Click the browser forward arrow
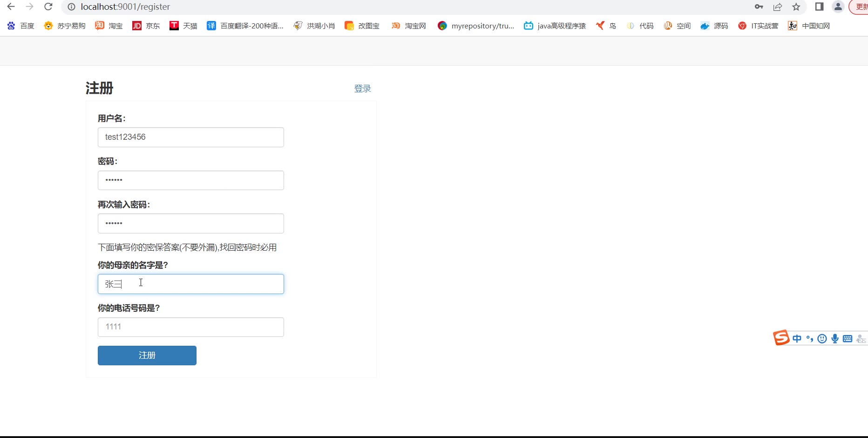Viewport: 868px width, 438px height. [x=29, y=7]
